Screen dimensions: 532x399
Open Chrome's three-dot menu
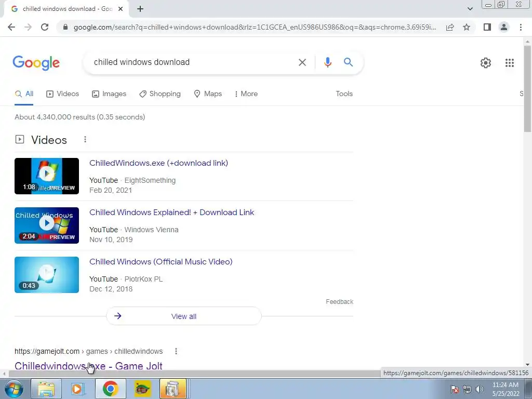click(x=521, y=27)
